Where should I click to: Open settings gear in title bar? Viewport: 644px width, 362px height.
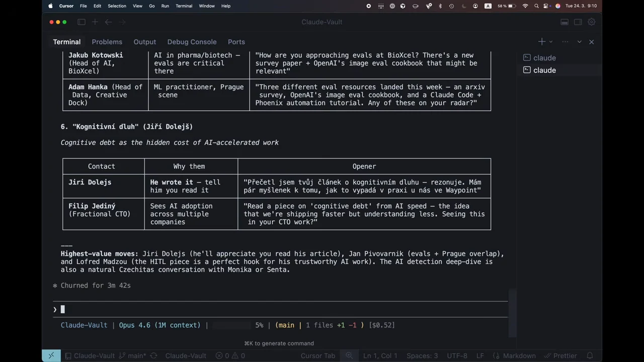(x=592, y=22)
